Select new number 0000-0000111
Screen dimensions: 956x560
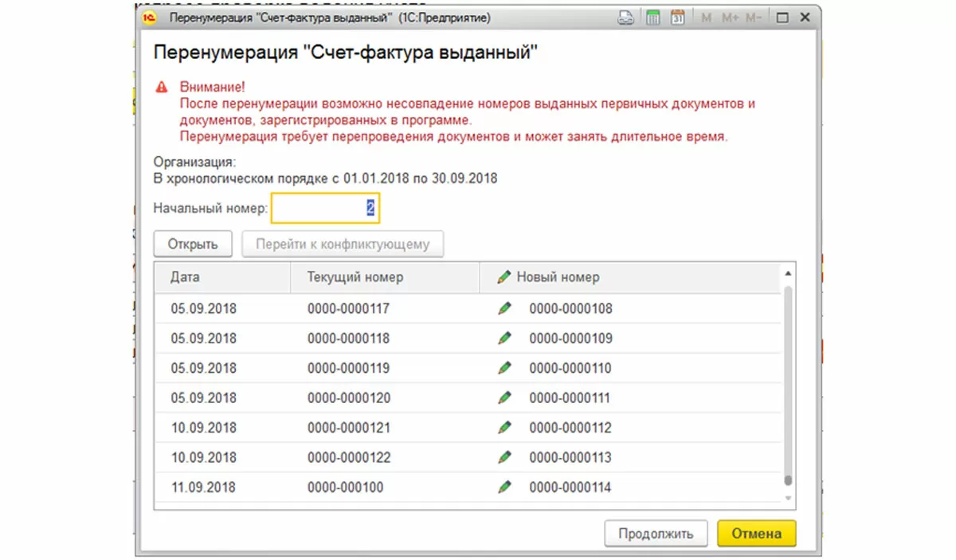570,397
